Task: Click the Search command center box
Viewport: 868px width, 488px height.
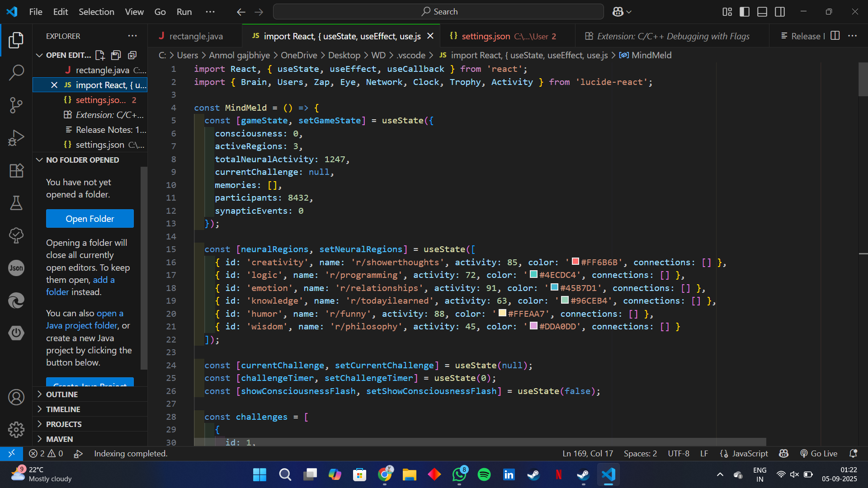Action: coord(439,12)
